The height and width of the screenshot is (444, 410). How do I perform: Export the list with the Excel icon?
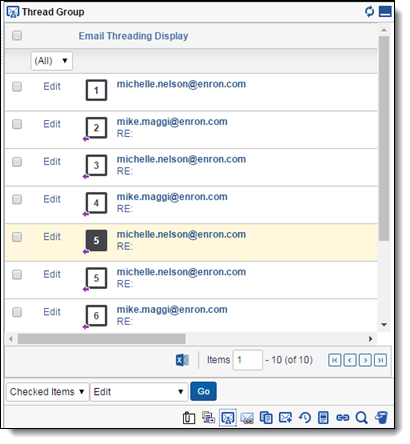182,360
